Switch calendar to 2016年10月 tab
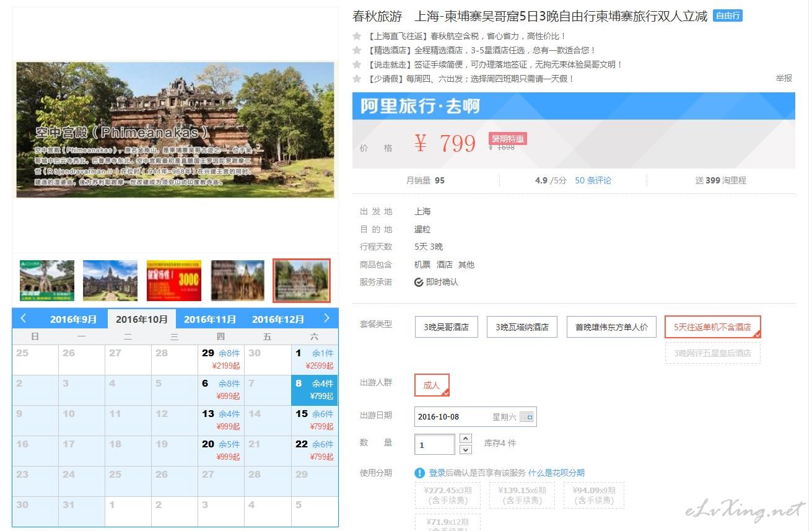 coord(142,319)
